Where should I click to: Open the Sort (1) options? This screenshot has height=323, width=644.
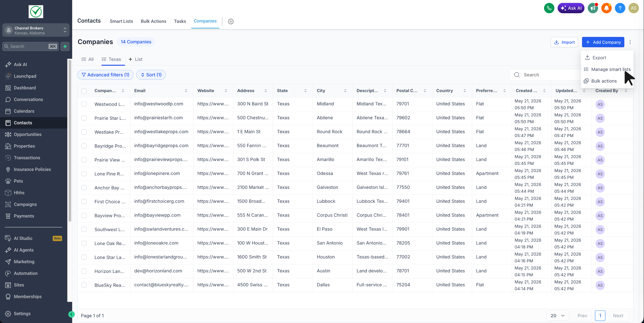[151, 75]
